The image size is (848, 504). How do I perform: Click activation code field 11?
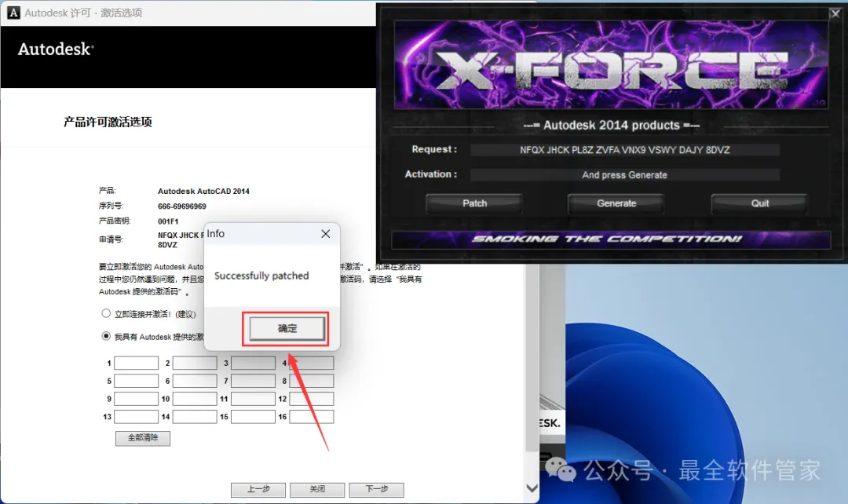(253, 399)
